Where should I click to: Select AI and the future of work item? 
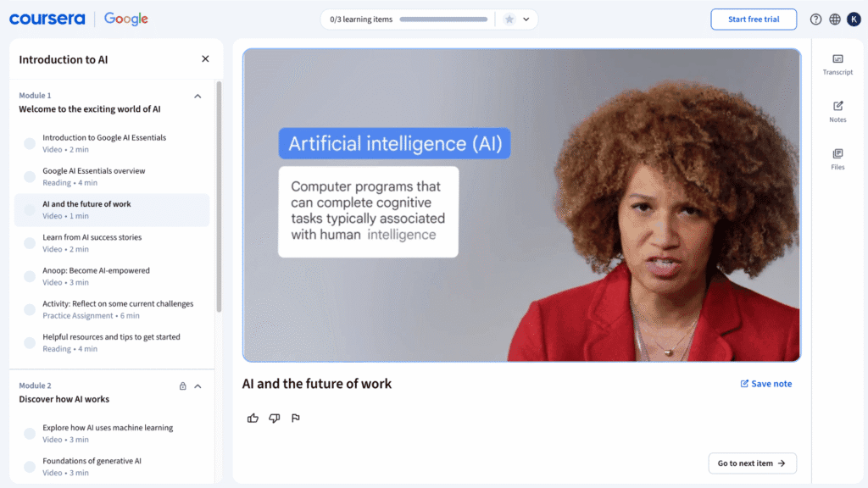[x=113, y=210]
